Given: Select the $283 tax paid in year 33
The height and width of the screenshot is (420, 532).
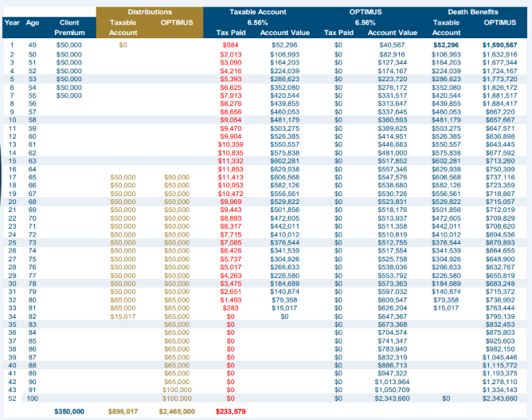Looking at the screenshot, I should tap(233, 308).
